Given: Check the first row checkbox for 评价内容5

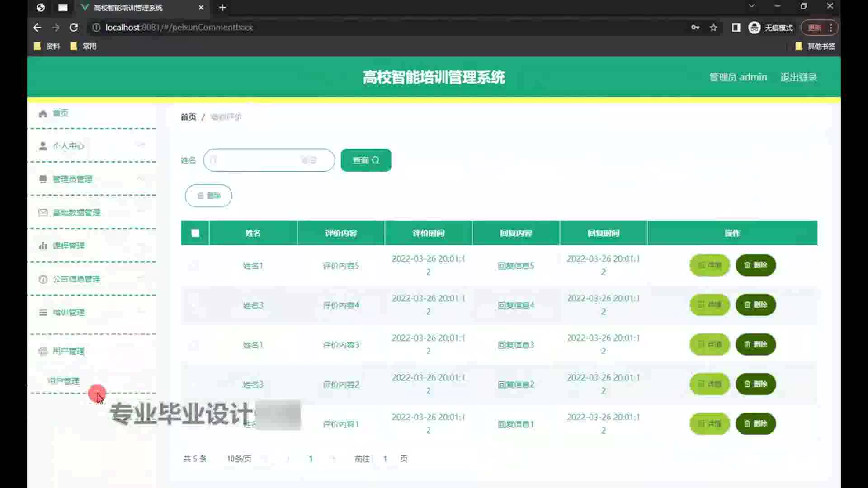Looking at the screenshot, I should (x=194, y=265).
